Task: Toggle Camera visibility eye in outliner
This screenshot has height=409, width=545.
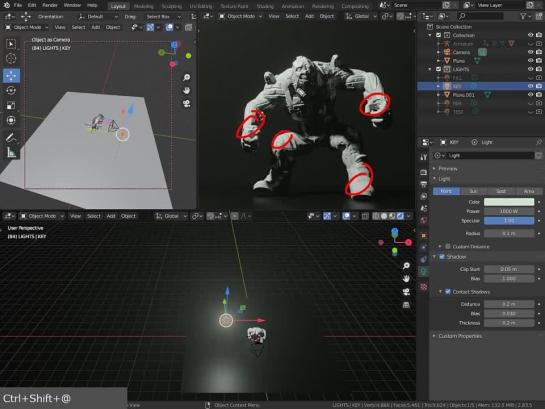Action: (x=530, y=52)
